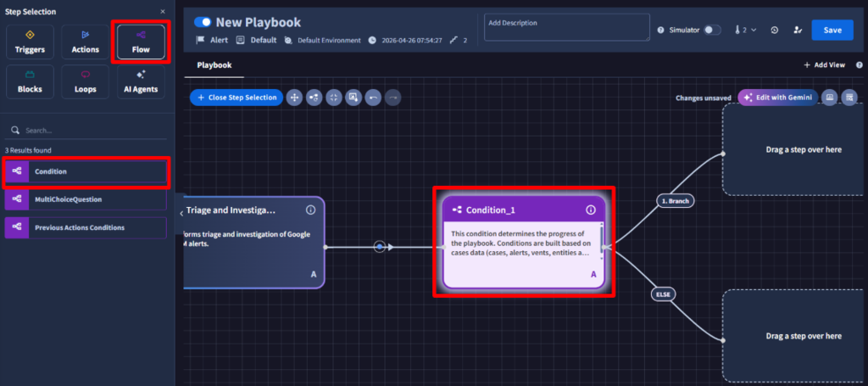Open info icon on Condition_1 node

click(591, 210)
